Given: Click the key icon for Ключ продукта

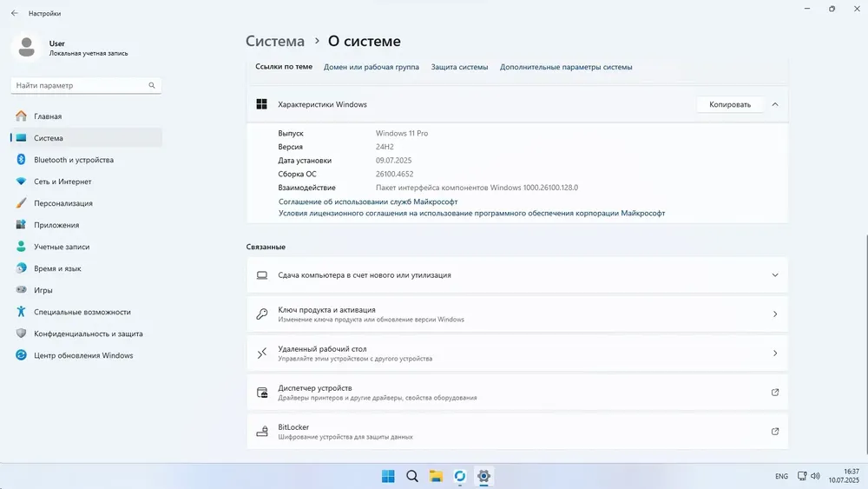Looking at the screenshot, I should coord(262,314).
